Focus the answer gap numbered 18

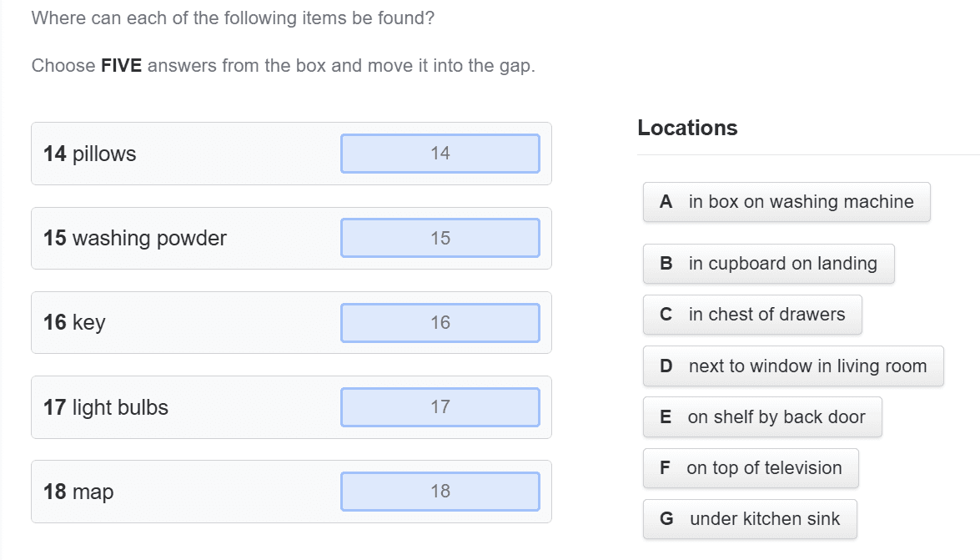tap(440, 492)
